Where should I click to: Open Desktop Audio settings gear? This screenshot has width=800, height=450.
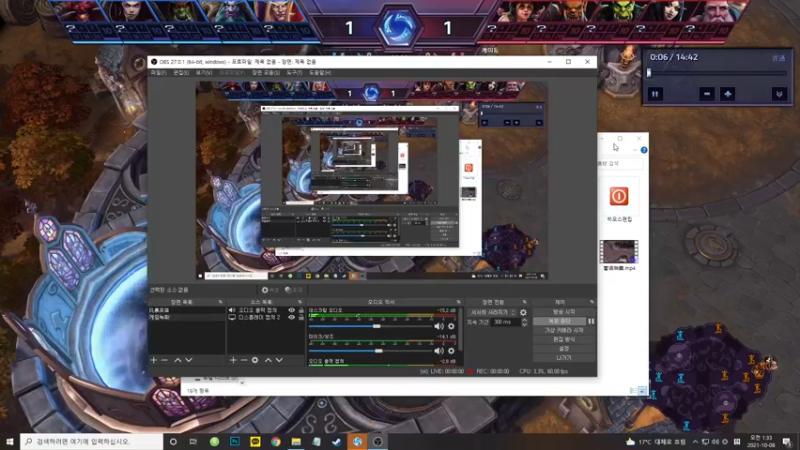(451, 326)
